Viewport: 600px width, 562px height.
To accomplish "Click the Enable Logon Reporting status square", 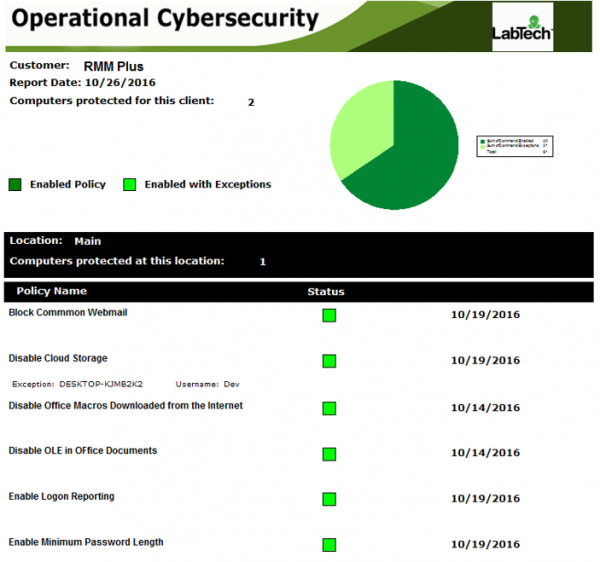I will [x=329, y=499].
